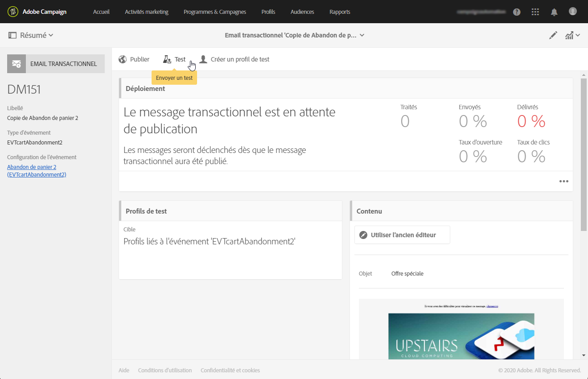Click the Adobe Campaign logo icon

(x=13, y=12)
